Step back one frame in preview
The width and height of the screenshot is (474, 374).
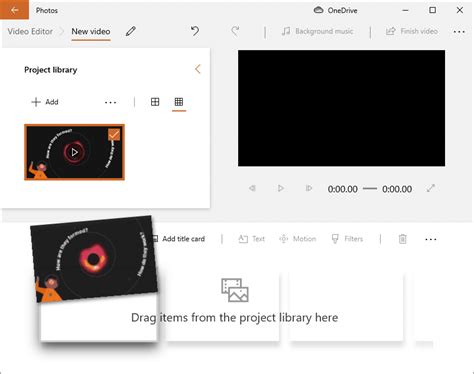pyautogui.click(x=252, y=188)
